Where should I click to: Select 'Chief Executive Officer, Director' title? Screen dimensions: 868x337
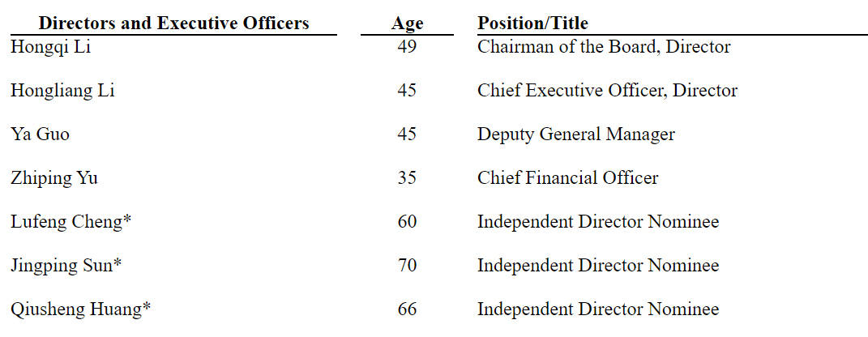[x=607, y=91]
